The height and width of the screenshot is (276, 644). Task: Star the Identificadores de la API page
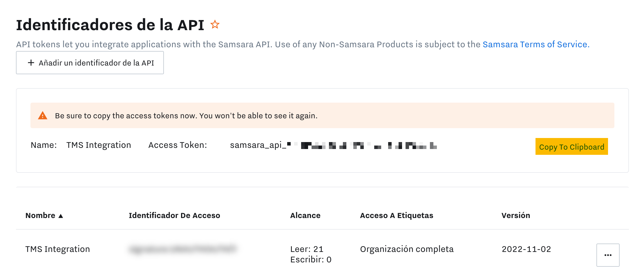coord(215,24)
